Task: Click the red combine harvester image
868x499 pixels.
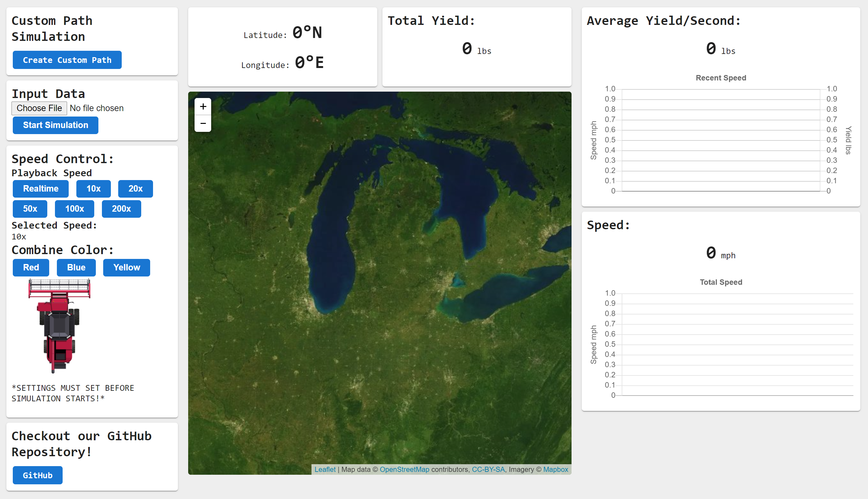Action: coord(59,326)
